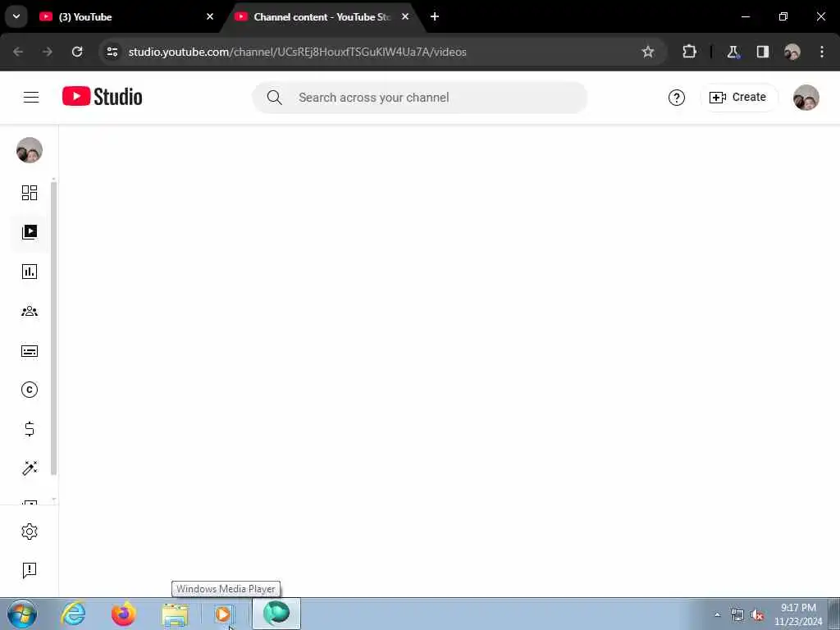Screen dimensions: 840x630
Task: Minimize the browser window
Action: point(745,16)
